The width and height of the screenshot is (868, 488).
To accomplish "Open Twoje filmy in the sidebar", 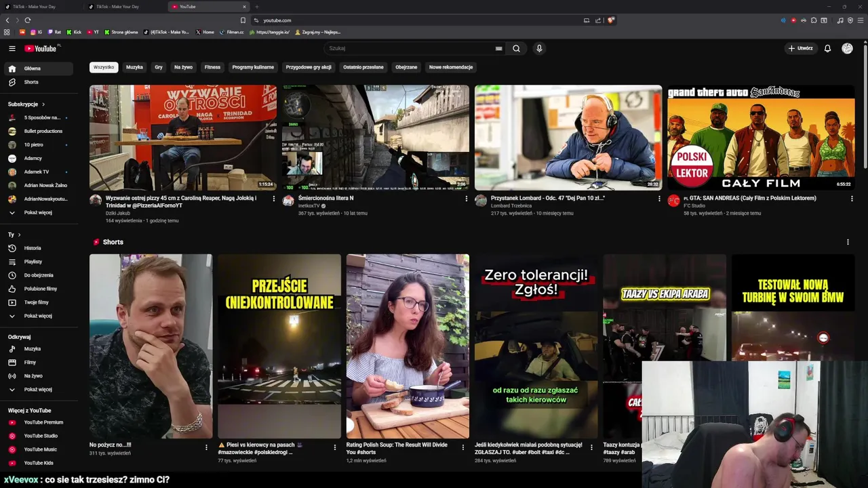I will point(39,302).
